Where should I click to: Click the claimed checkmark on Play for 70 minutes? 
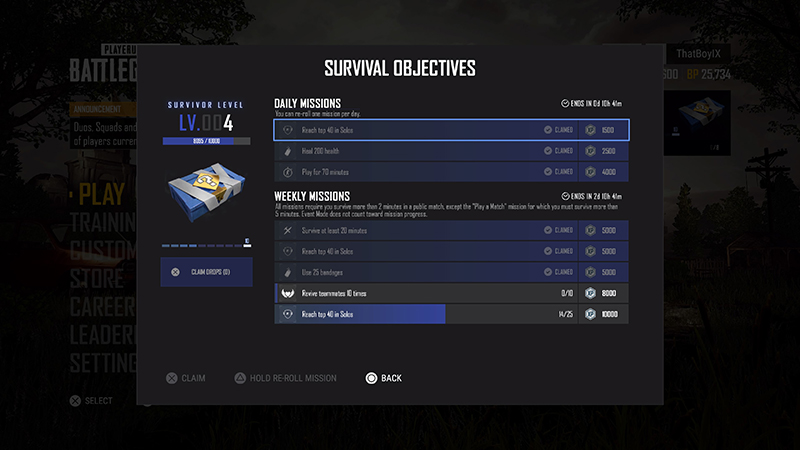point(547,172)
